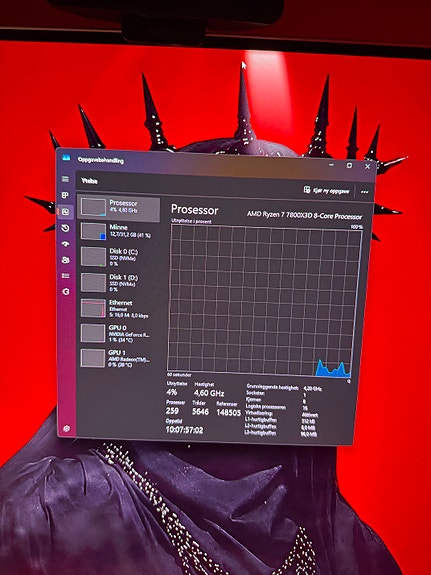Close the Oppgavebehandling window

[368, 166]
